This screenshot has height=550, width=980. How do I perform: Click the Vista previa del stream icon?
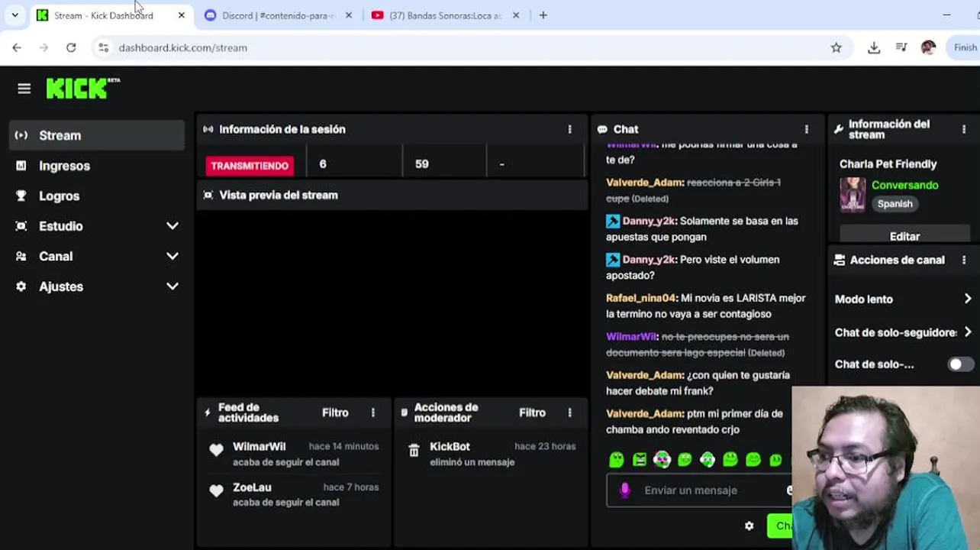tap(208, 195)
